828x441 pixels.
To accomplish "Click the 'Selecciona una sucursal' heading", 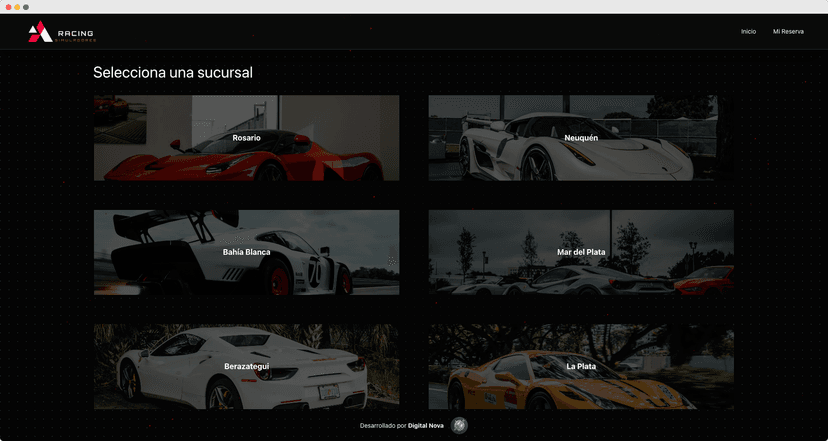I will [173, 72].
